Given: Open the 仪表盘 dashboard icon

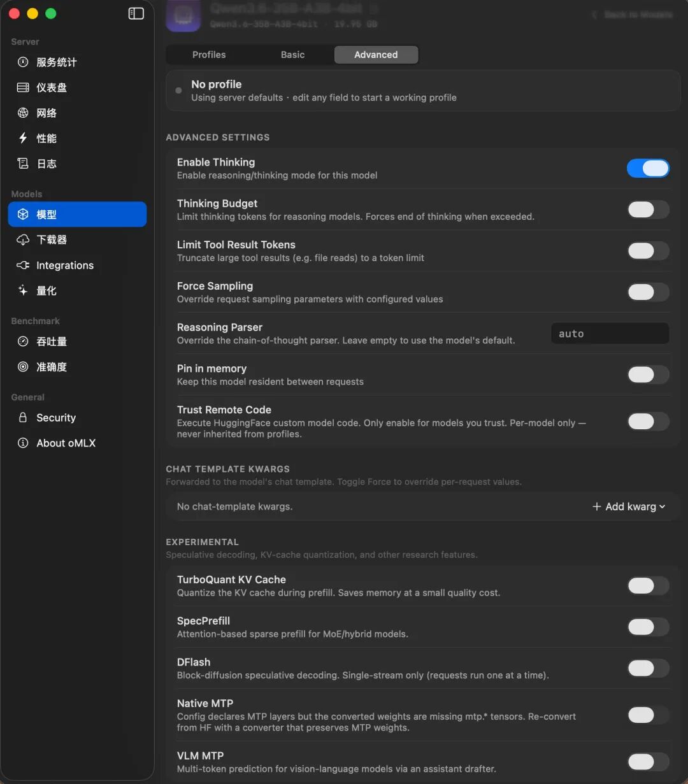Looking at the screenshot, I should (23, 87).
